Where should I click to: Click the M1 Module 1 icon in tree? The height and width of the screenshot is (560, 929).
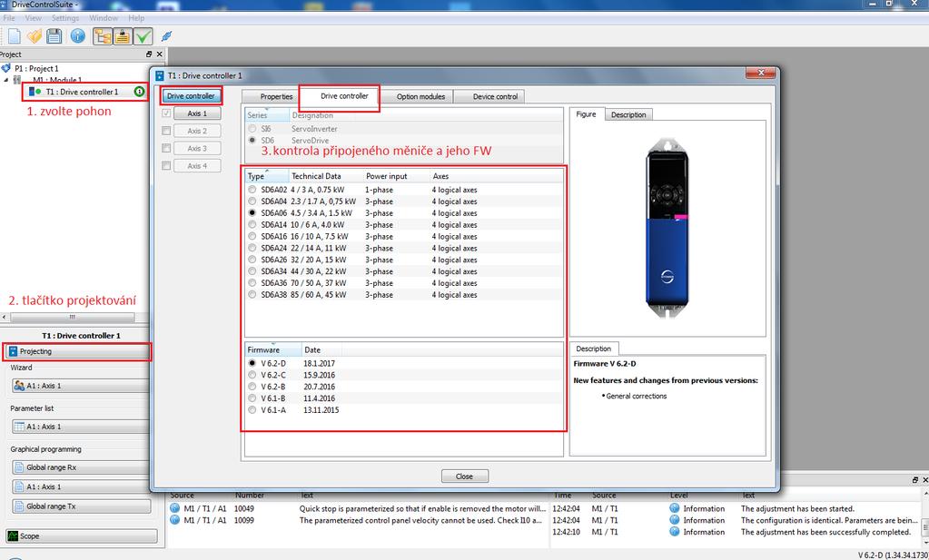pyautogui.click(x=17, y=80)
